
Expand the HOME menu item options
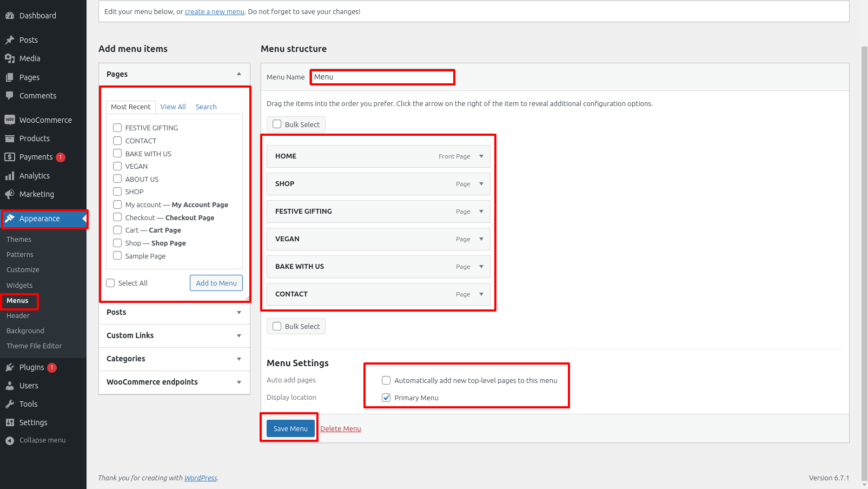[481, 156]
